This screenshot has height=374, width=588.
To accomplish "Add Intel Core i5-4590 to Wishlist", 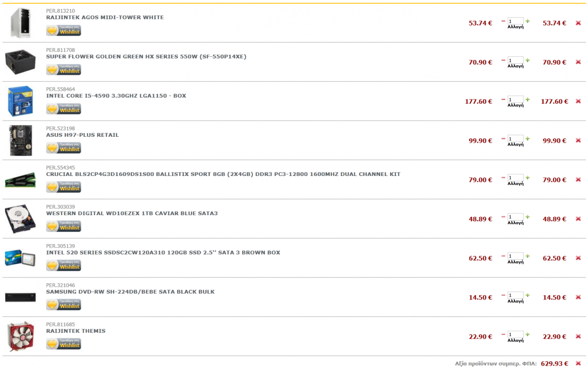I will (64, 109).
